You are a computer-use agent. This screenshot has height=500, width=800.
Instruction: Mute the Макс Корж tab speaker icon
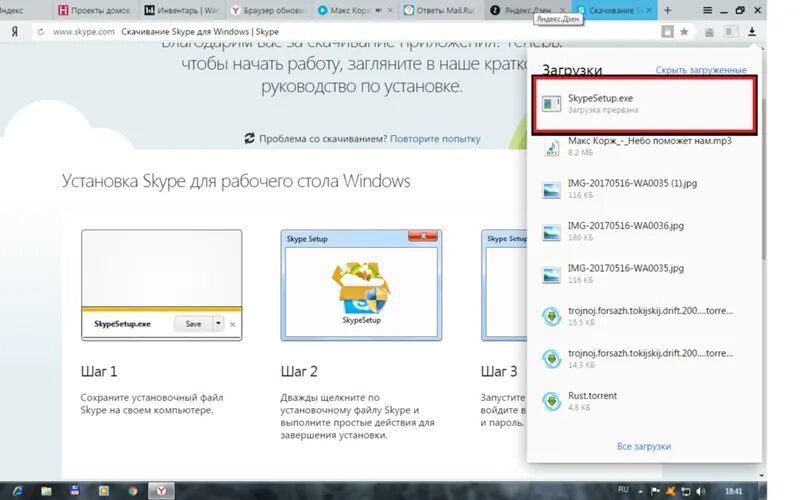(378, 10)
